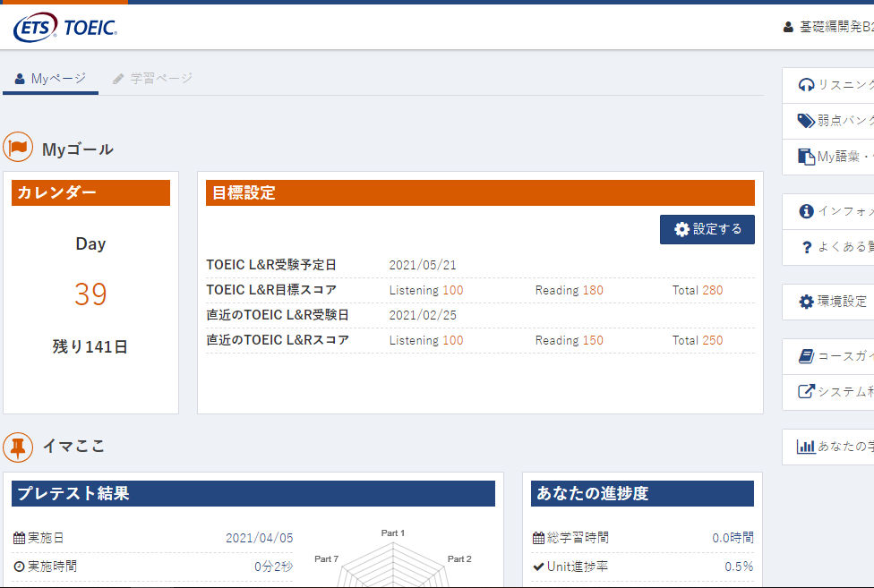Click the calendar icon beside 実施日
Screen dimensions: 874x588
click(19, 538)
